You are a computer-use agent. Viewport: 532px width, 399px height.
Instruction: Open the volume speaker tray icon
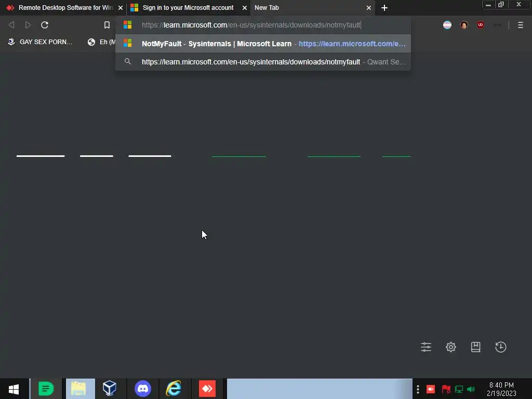click(471, 389)
